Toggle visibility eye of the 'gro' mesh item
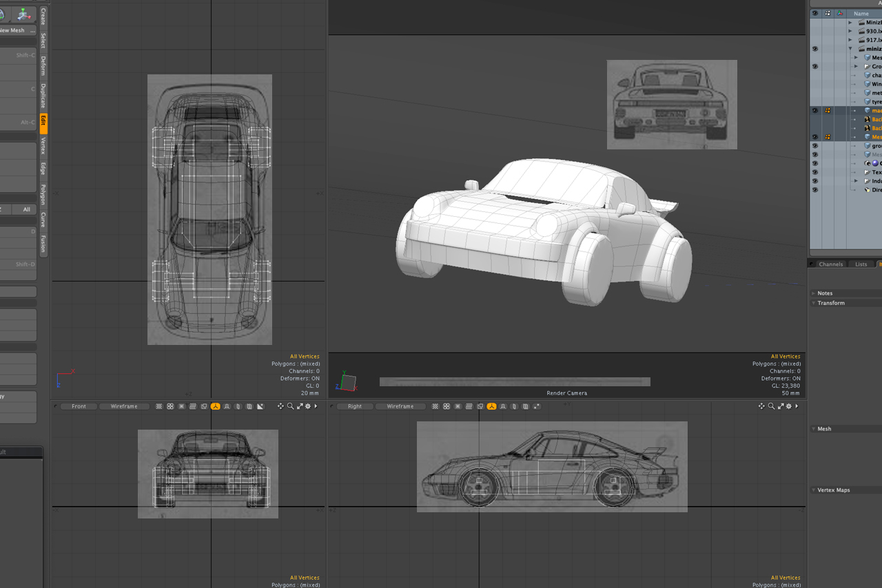Screen dimensions: 882x588 815,146
